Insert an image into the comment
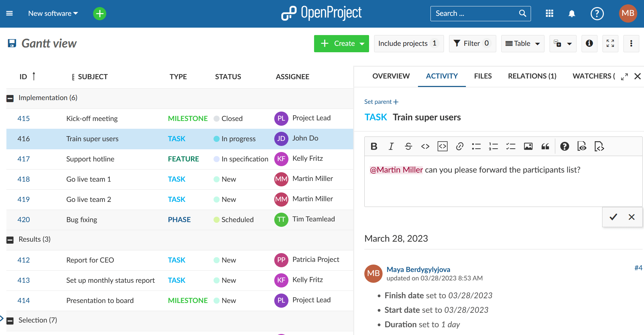644x335 pixels. click(x=528, y=146)
